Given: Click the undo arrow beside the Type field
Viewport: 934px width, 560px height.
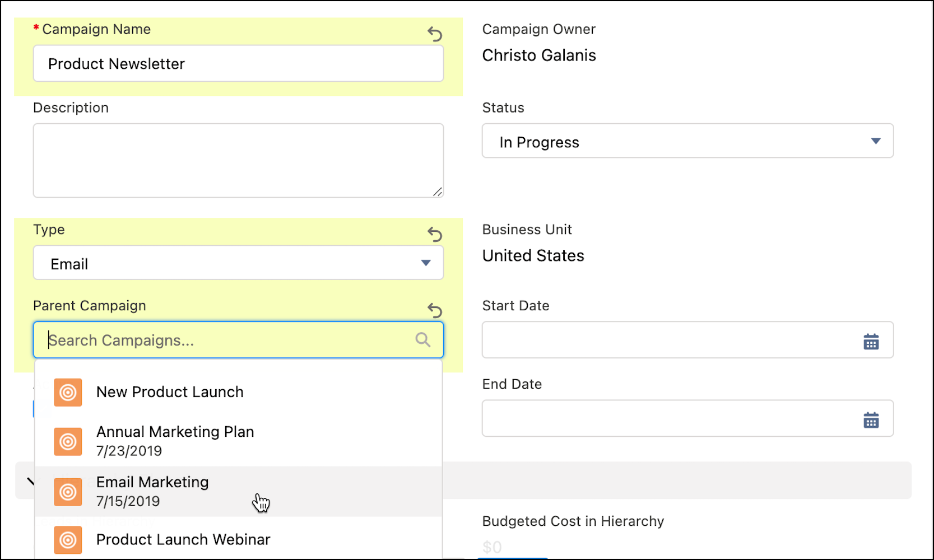Looking at the screenshot, I should tap(435, 235).
